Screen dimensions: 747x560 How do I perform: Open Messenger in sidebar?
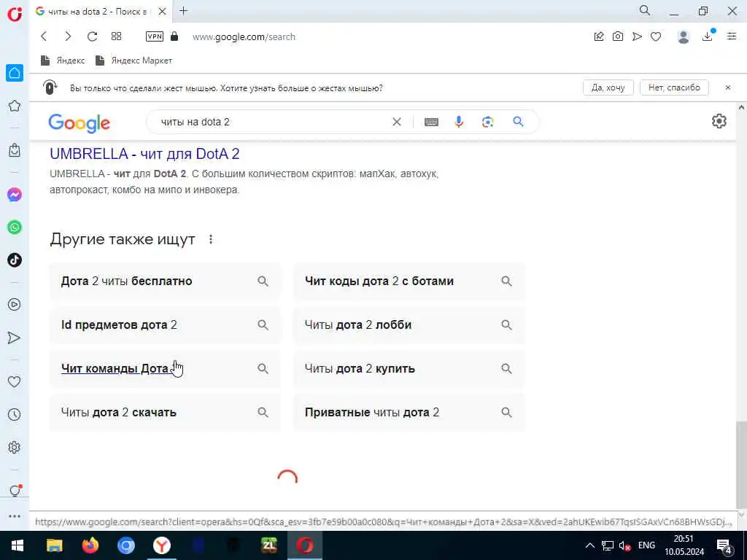[15, 194]
